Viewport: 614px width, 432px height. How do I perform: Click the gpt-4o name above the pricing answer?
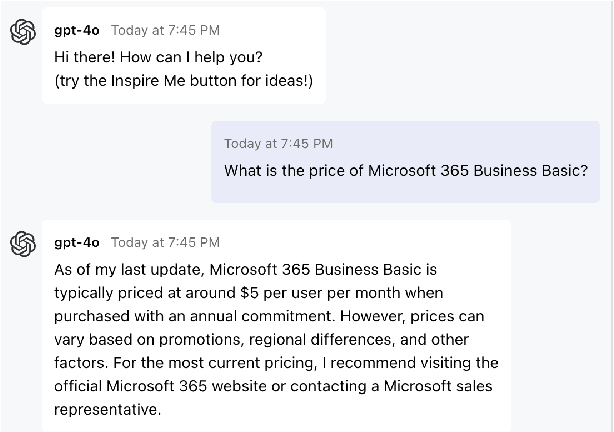coord(77,242)
